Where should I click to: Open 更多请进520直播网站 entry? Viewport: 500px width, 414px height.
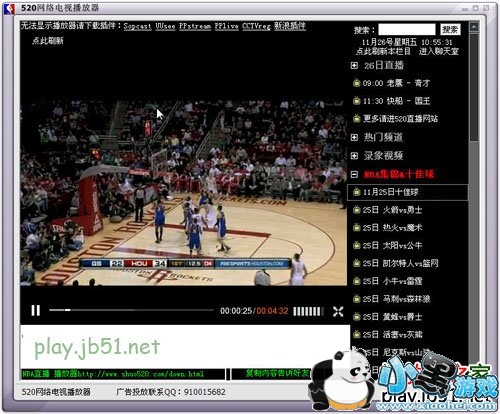pos(400,119)
